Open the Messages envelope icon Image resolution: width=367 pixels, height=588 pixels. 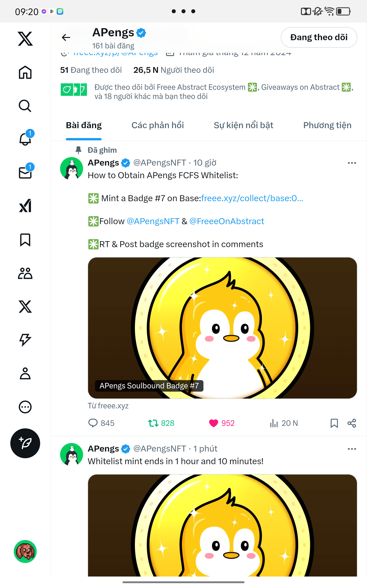pyautogui.click(x=25, y=173)
